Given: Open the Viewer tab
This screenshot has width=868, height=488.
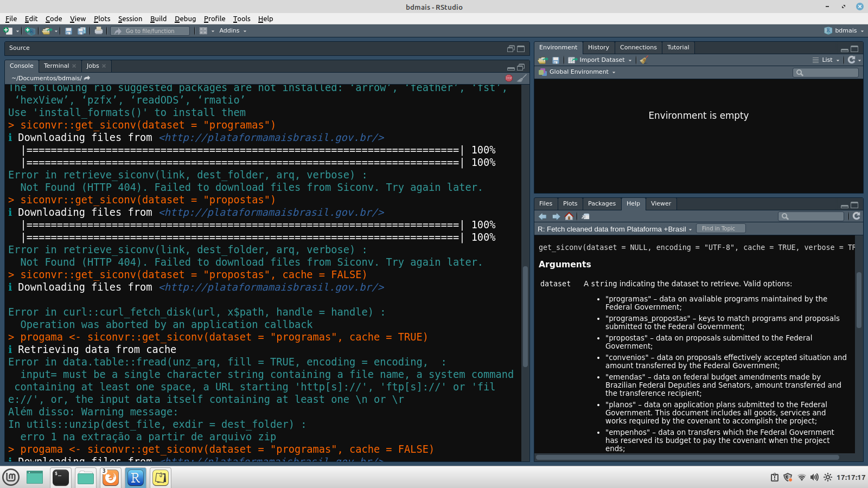Looking at the screenshot, I should click(661, 204).
